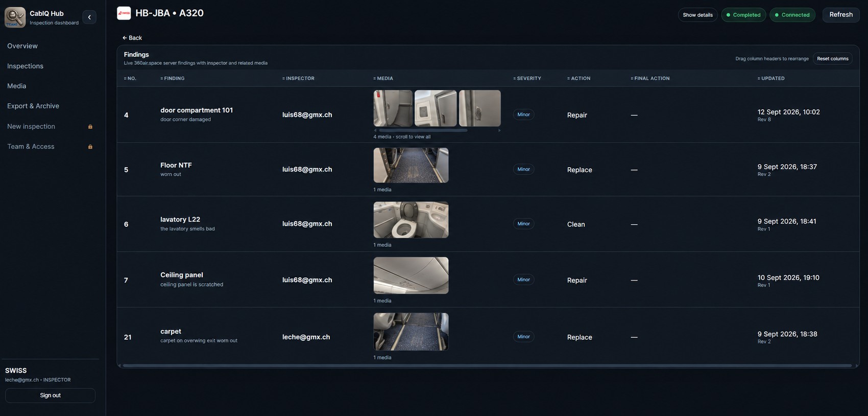Click the date '10 Sept 2026, 19:10'
Viewport: 868px width, 416px height.
[788, 278]
